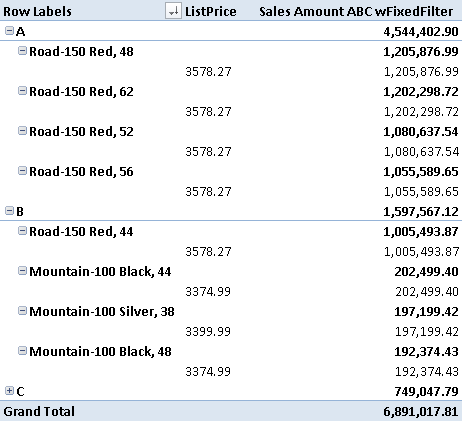This screenshot has width=462, height=421.
Task: Click the bold 197,199.42 subtotal
Action: click(427, 312)
